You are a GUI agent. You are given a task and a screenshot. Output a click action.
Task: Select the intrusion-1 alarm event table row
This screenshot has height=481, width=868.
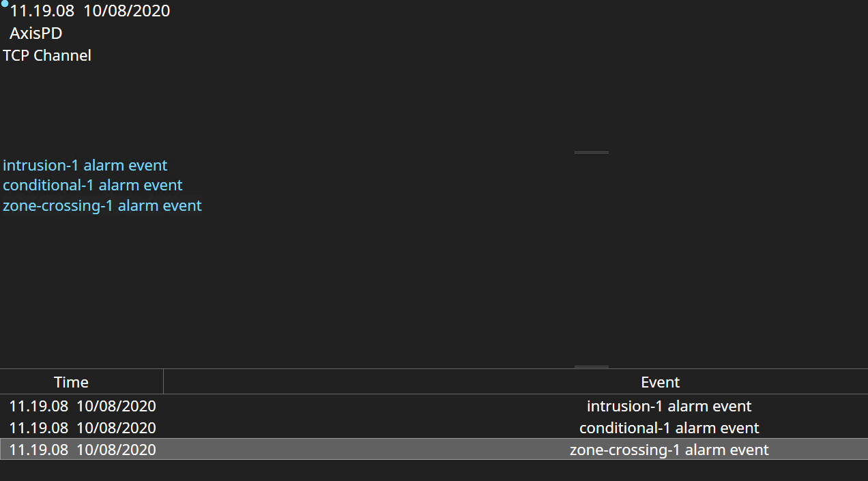click(669, 407)
